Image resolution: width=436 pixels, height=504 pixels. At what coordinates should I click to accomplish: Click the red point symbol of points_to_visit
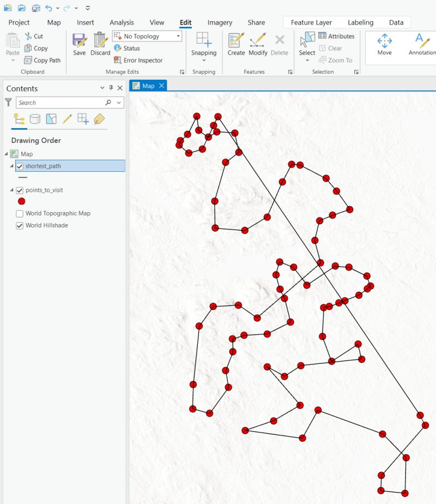coord(21,201)
